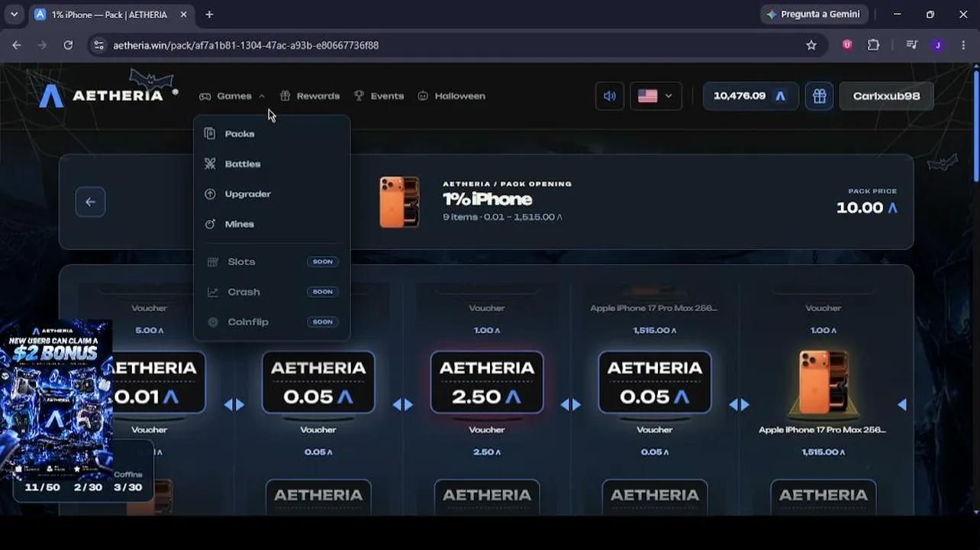The height and width of the screenshot is (550, 980).
Task: Open the Rewards navigation link
Action: pos(309,96)
